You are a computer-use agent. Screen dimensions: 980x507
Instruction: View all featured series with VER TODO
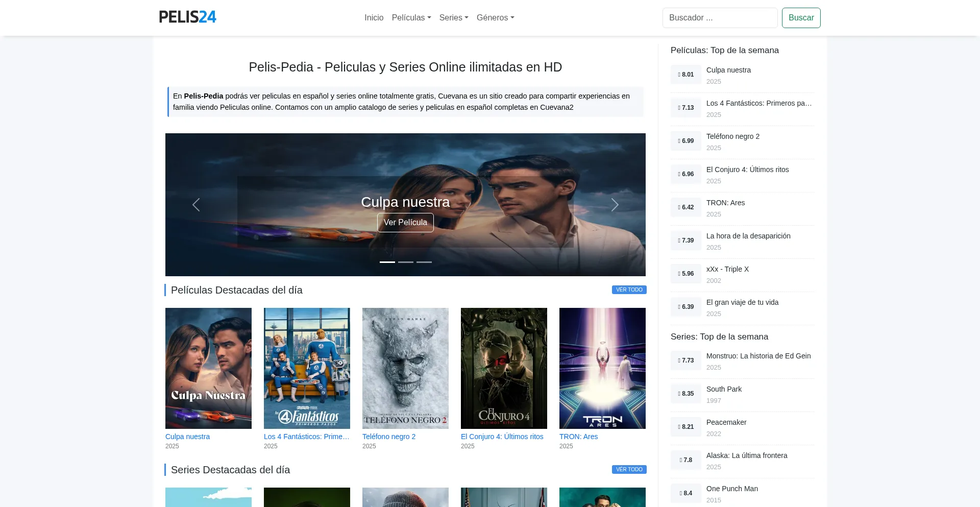pyautogui.click(x=629, y=470)
